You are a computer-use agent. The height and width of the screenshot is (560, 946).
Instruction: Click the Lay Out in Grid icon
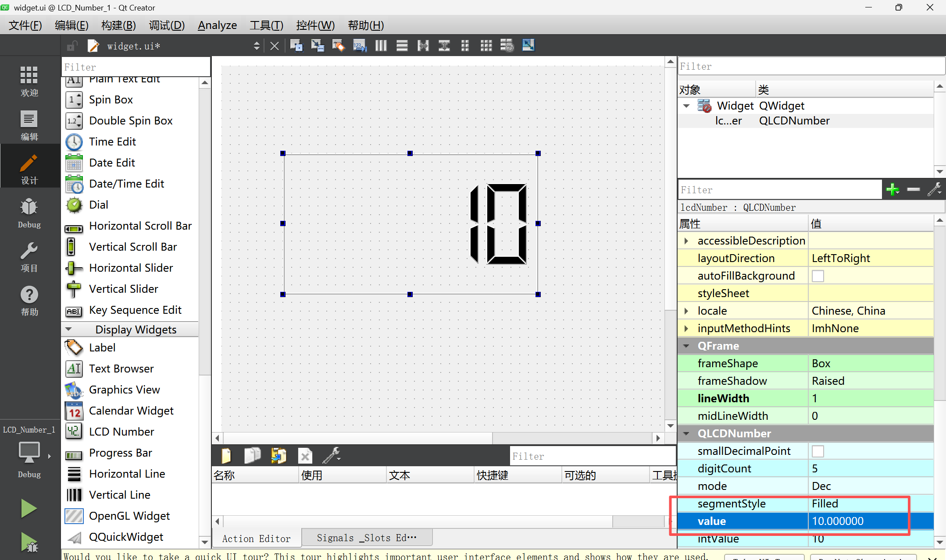click(486, 46)
